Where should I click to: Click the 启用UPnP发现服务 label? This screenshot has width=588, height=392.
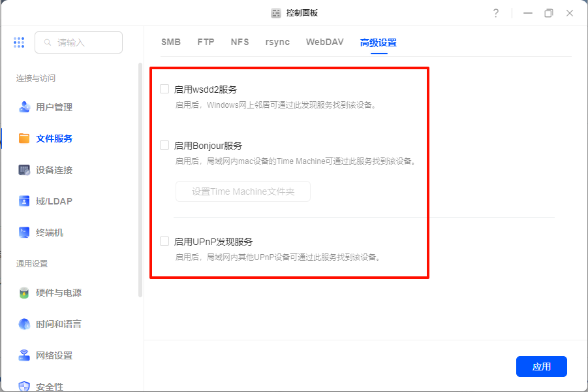pos(213,242)
